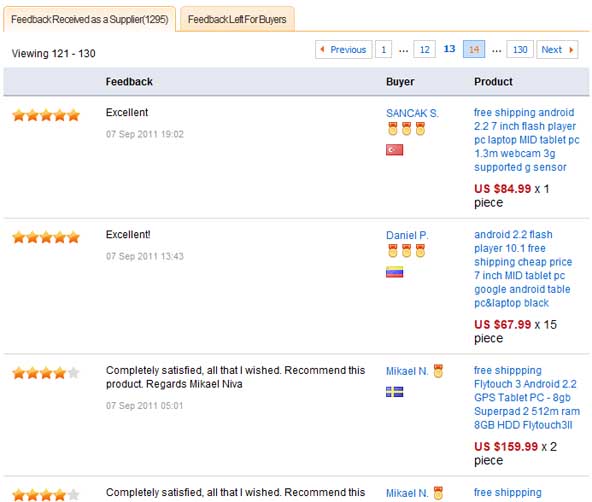Click medal icon beside Mikael N. in third row
This screenshot has width=592, height=502.
pyautogui.click(x=438, y=371)
